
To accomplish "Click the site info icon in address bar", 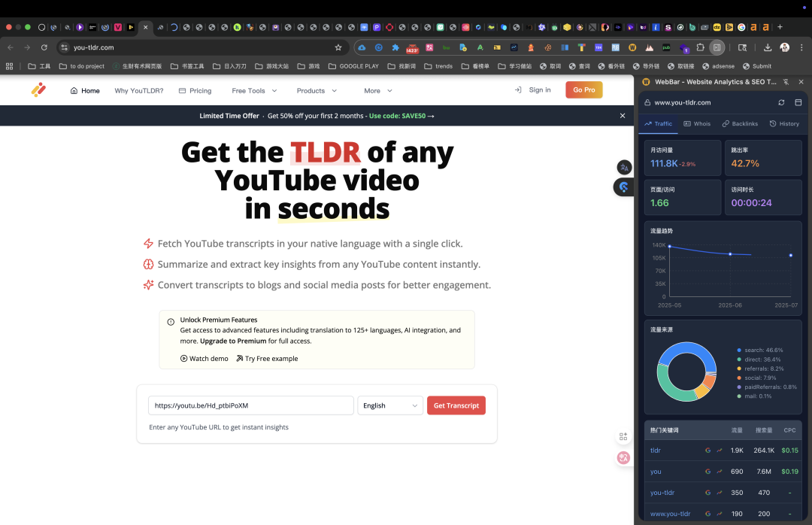I will pos(64,47).
